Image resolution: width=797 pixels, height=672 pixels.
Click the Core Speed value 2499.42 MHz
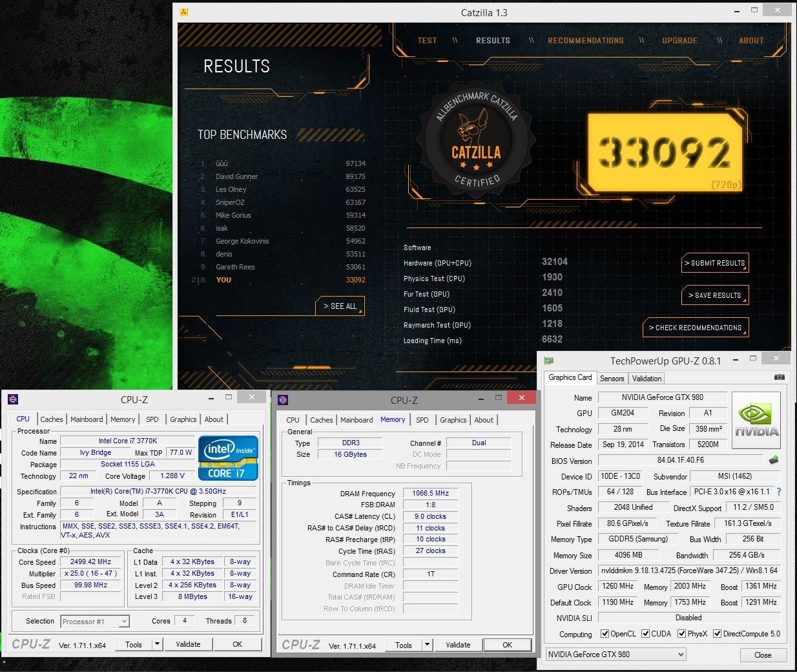(x=90, y=562)
